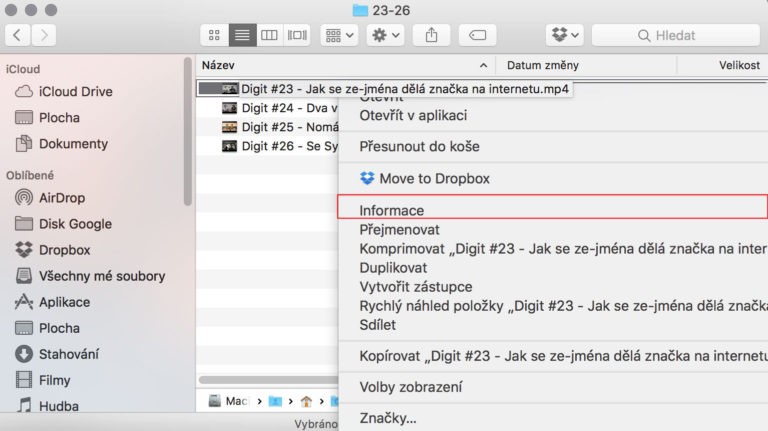Screen dimensions: 768x431
Task: Open the Dropbox toolbar dropdown
Action: (564, 35)
